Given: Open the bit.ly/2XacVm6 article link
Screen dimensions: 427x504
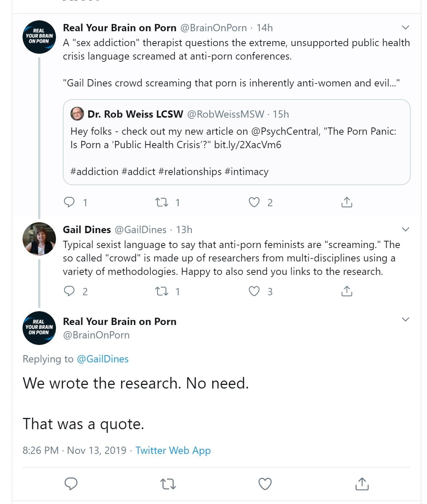Looking at the screenshot, I should coord(247,145).
